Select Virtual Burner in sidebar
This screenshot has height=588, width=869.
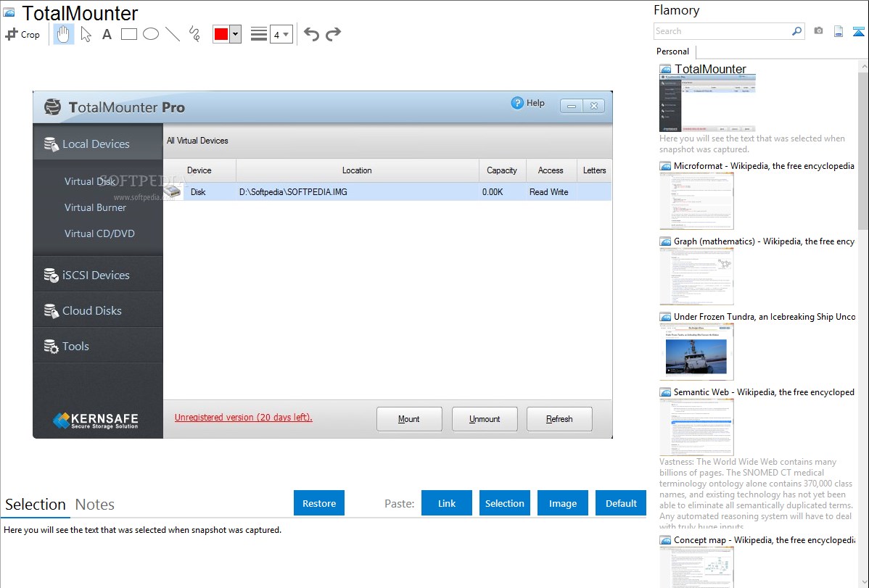click(x=95, y=207)
